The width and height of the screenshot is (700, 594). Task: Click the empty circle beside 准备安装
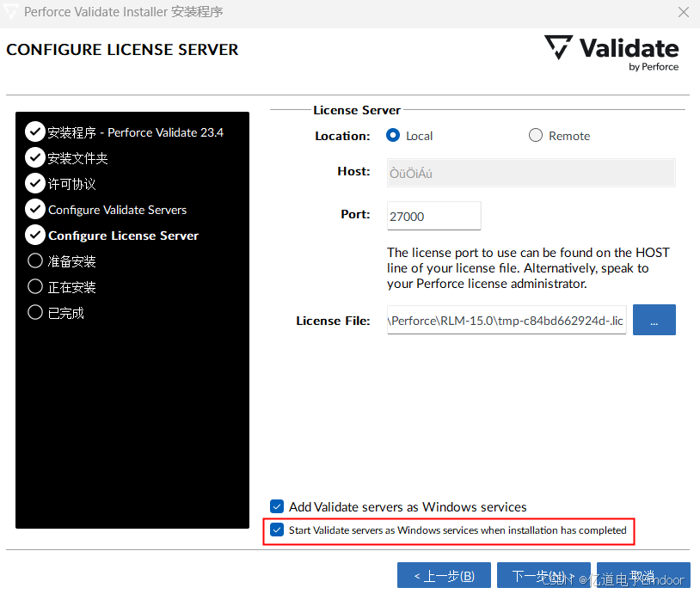coord(34,260)
